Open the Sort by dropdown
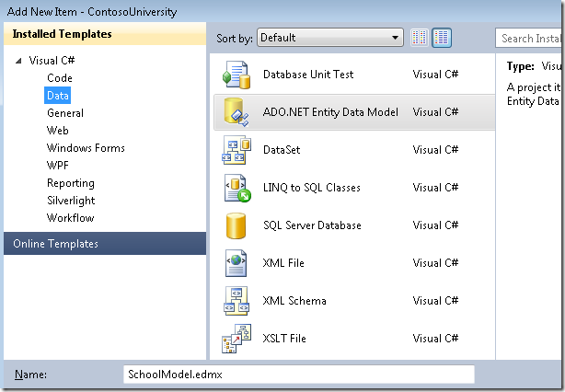Screen dimensions: 565x392 pyautogui.click(x=329, y=38)
